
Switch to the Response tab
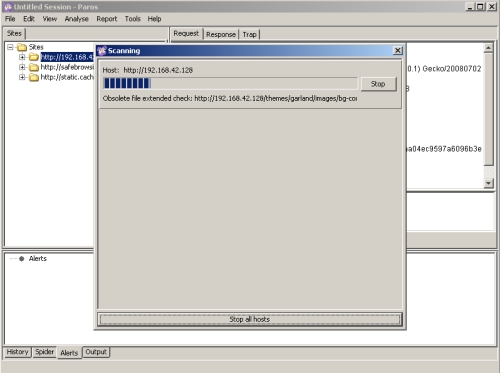pyautogui.click(x=221, y=34)
